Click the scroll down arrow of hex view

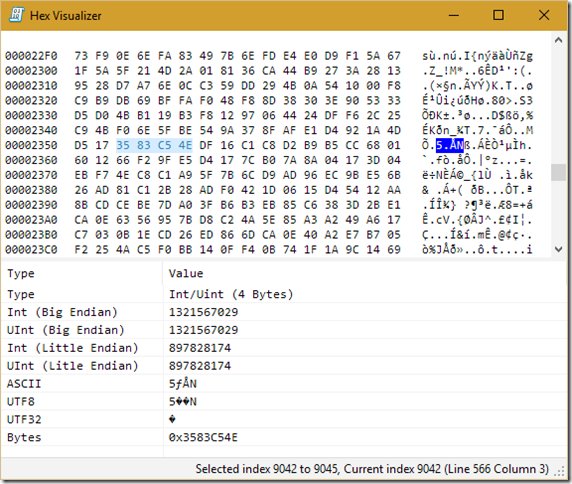[x=558, y=249]
